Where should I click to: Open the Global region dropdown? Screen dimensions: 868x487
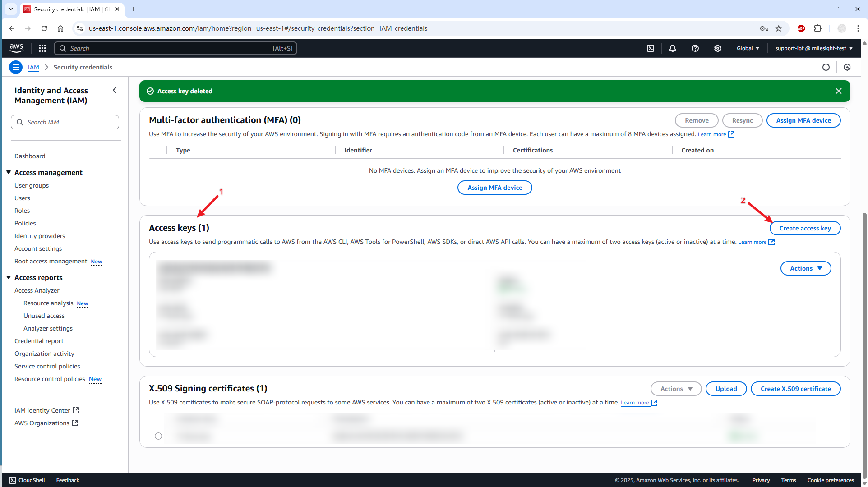(748, 48)
